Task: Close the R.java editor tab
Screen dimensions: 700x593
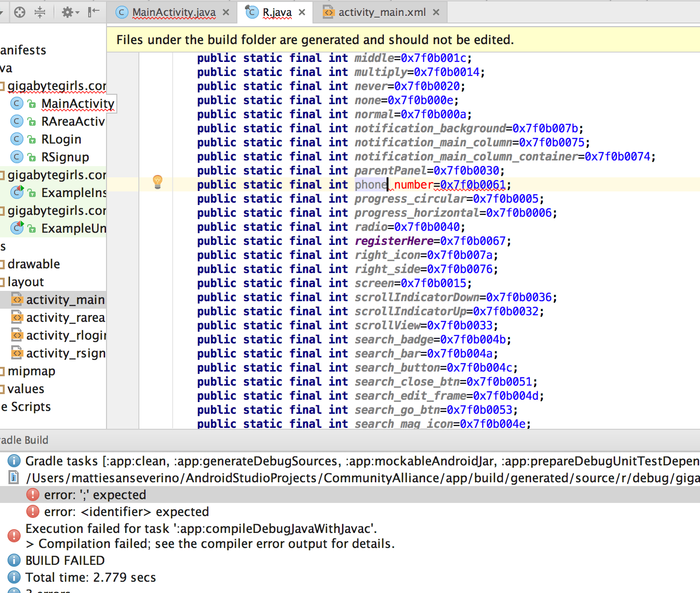Action: click(x=302, y=12)
